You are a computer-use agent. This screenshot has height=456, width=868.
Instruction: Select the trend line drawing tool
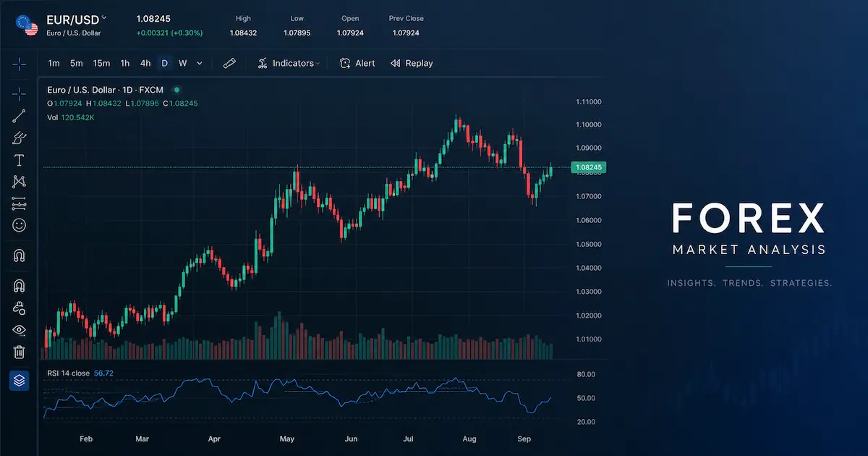(x=20, y=116)
